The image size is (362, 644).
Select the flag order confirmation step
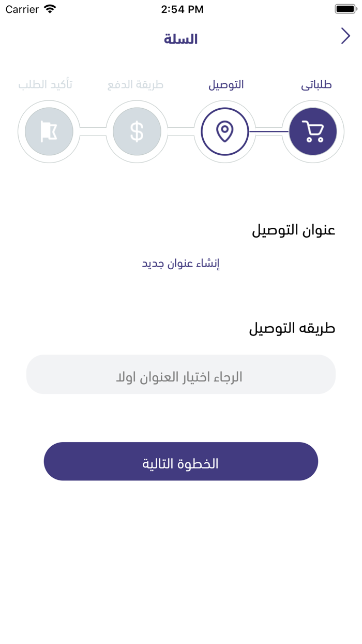coord(49,131)
